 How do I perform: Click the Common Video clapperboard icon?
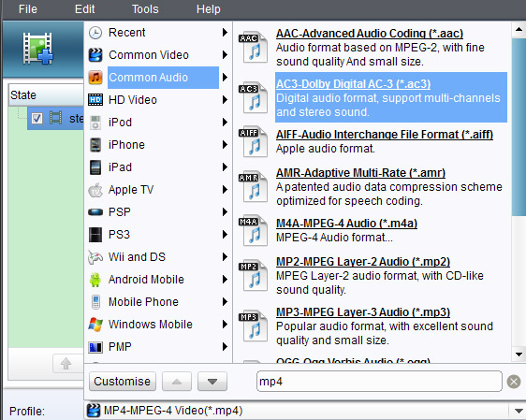click(95, 55)
